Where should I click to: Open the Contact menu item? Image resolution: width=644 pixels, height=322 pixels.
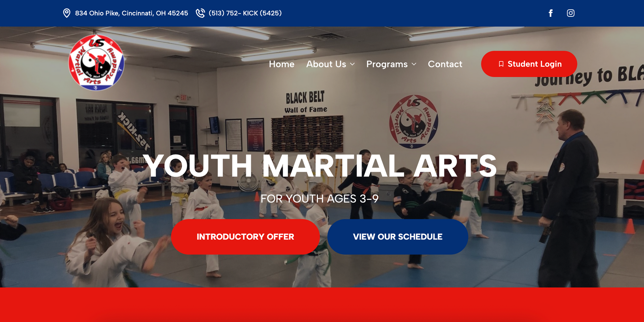445,64
